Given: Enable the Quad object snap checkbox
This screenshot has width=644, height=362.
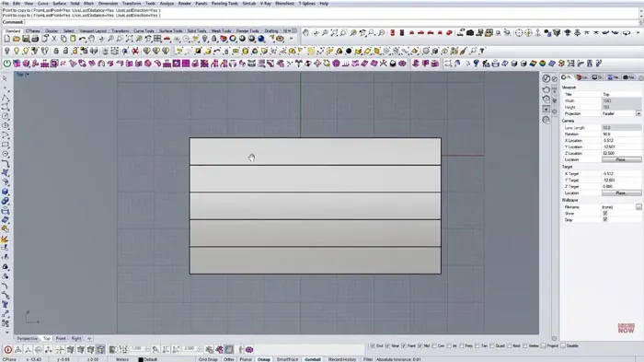Looking at the screenshot, I should (492, 346).
